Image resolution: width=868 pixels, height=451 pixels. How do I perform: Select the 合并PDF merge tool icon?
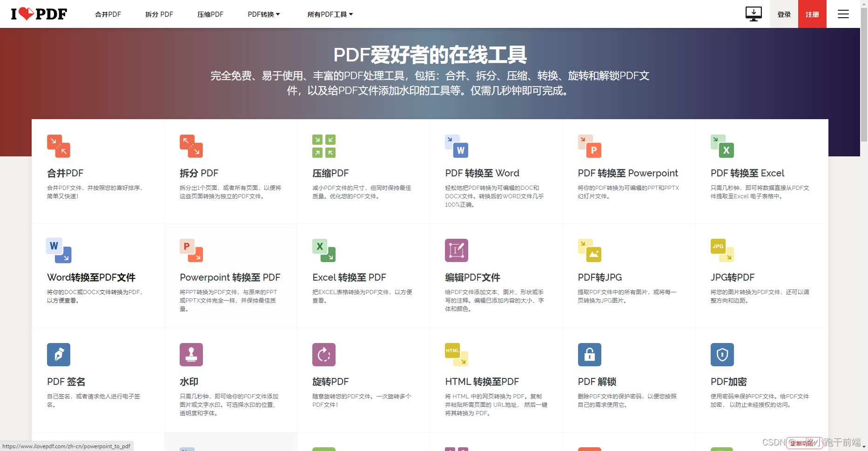[59, 146]
